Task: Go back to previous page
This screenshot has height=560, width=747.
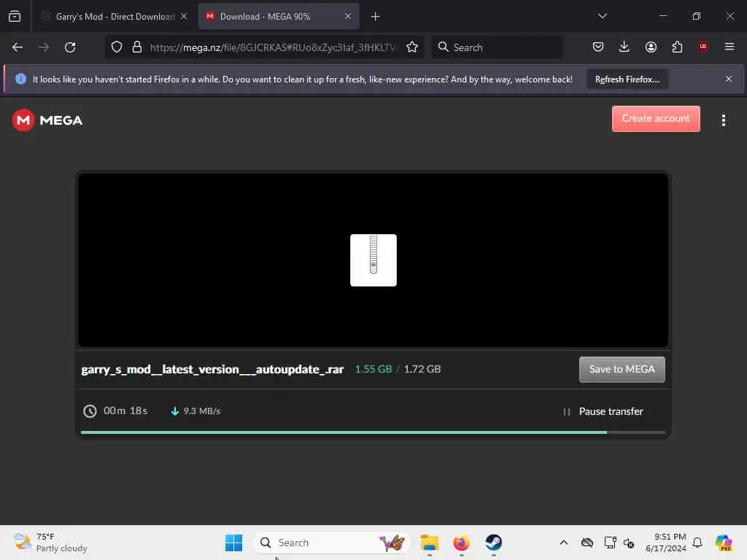Action: [x=18, y=47]
